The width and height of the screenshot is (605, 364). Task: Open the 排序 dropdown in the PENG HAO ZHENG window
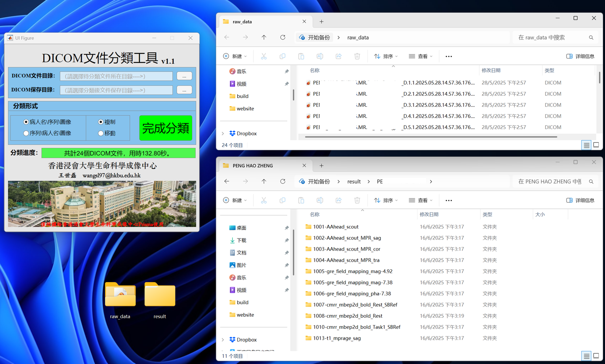coord(386,200)
